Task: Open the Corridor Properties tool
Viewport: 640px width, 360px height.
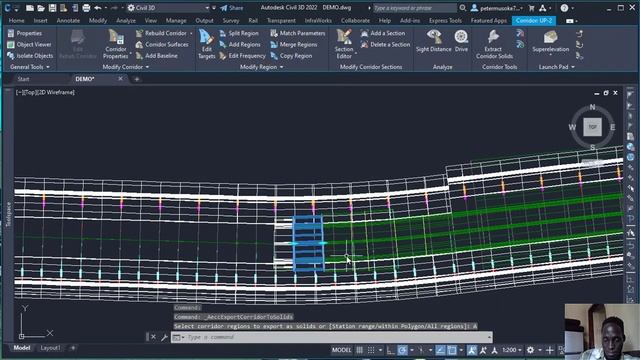Action: click(116, 44)
